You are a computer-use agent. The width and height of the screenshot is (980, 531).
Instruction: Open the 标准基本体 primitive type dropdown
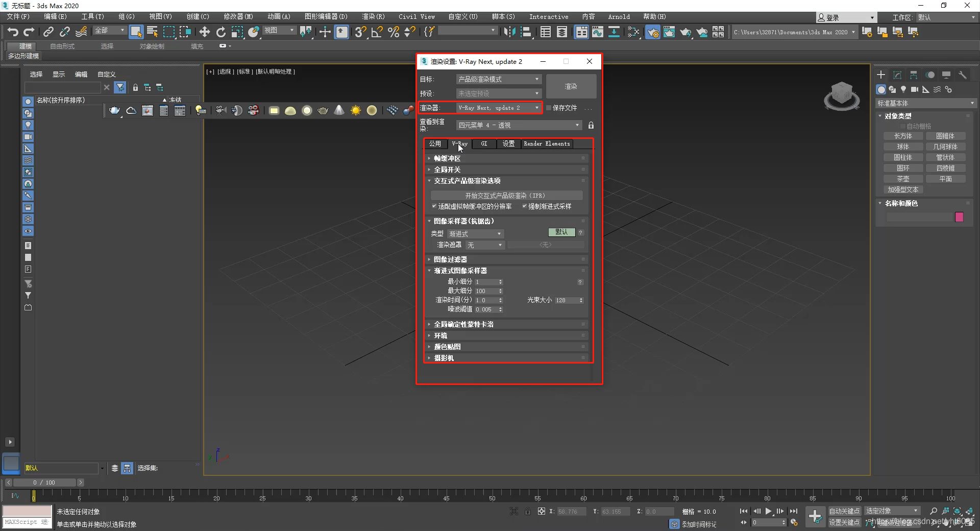[925, 103]
